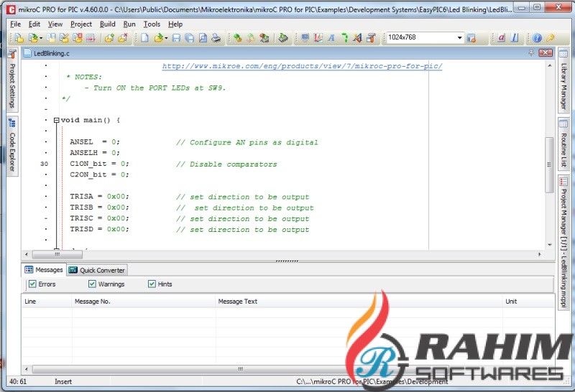This screenshot has width=575, height=392.
Task: Click the Build project gears icon
Action: click(238, 37)
